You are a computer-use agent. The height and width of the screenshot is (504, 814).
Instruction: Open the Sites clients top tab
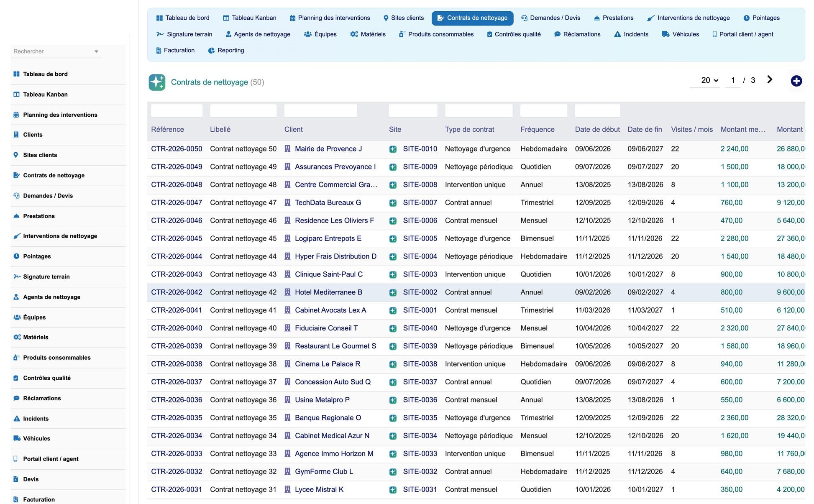403,18
